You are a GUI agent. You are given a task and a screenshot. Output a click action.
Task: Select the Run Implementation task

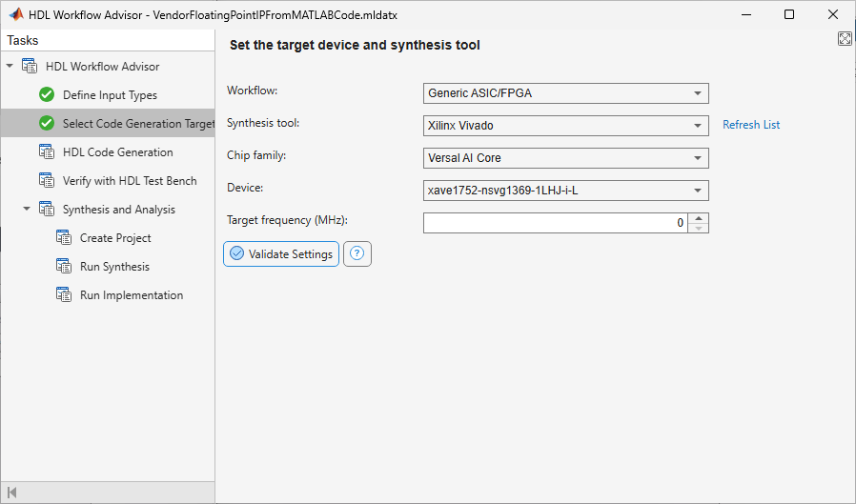[x=132, y=295]
